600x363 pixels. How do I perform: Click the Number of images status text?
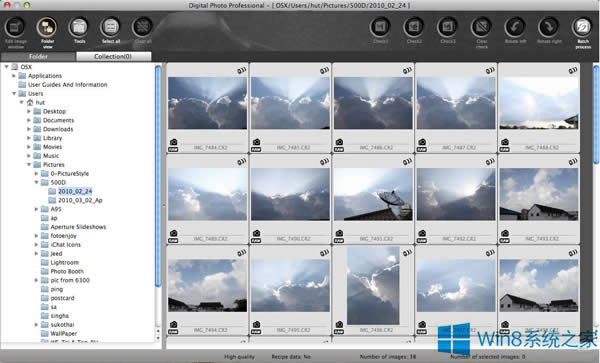(388, 356)
